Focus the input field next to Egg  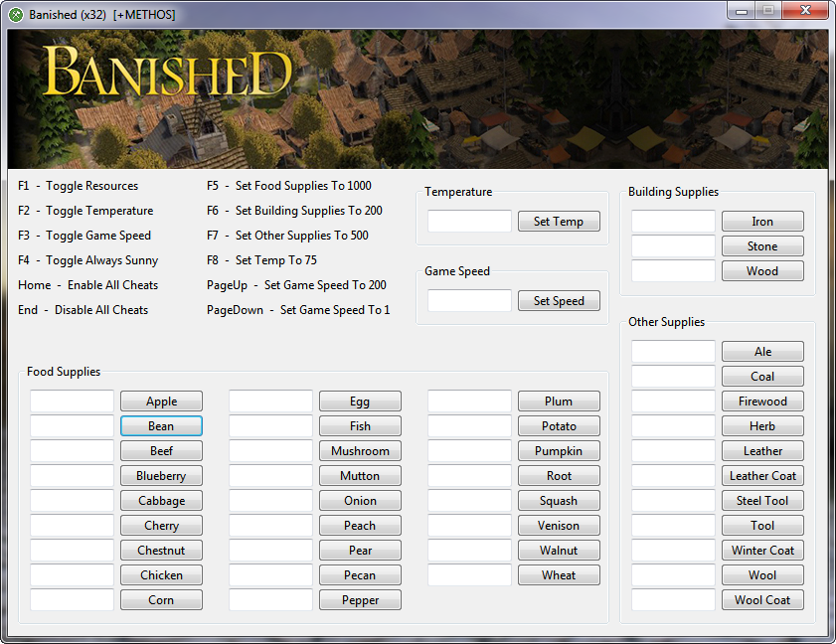270,401
